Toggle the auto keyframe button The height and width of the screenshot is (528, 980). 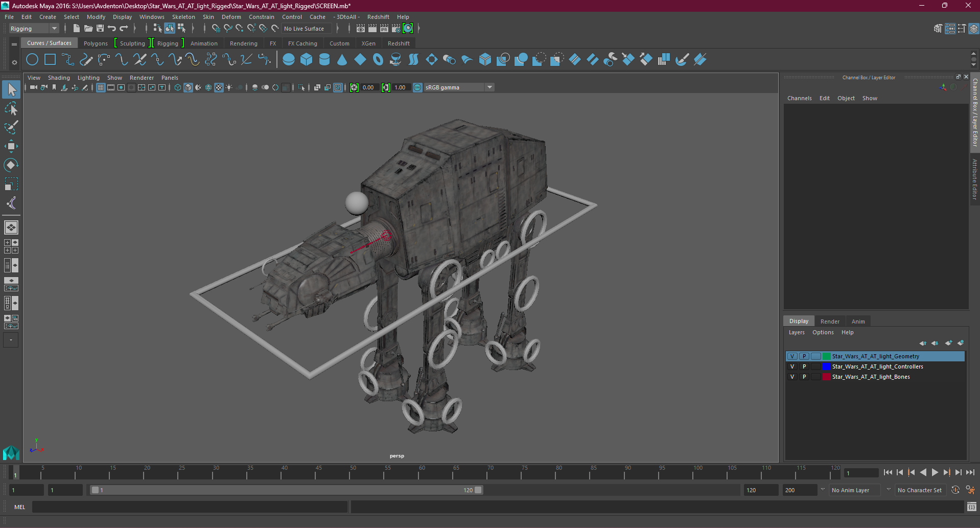point(955,490)
